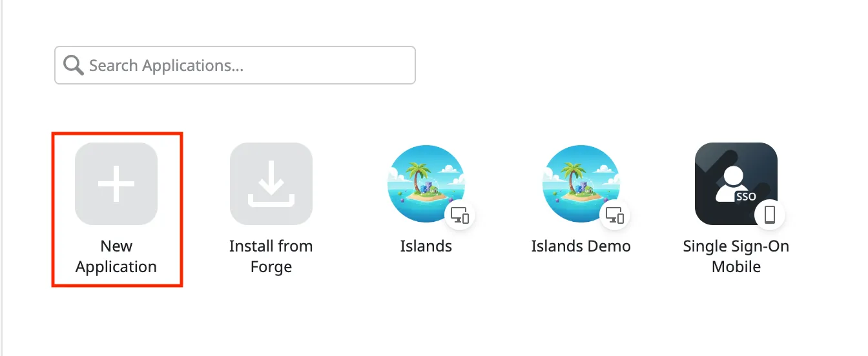Click the user silhouette in the SSO icon
This screenshot has height=356, width=868.
click(x=732, y=184)
